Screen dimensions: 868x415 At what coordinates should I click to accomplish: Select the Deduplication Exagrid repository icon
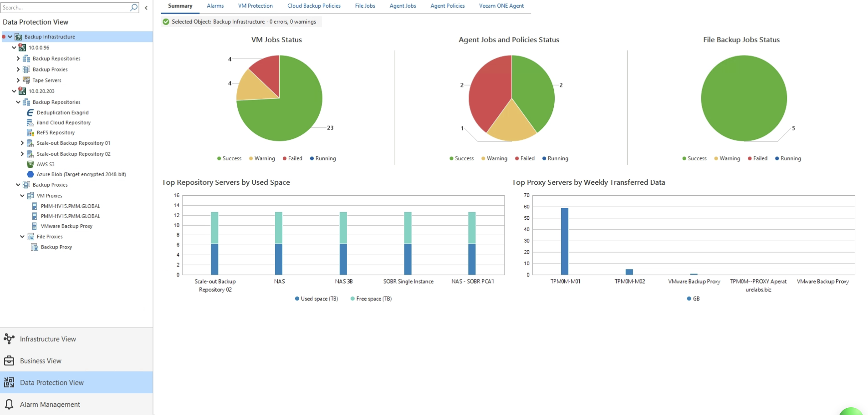[x=30, y=112]
